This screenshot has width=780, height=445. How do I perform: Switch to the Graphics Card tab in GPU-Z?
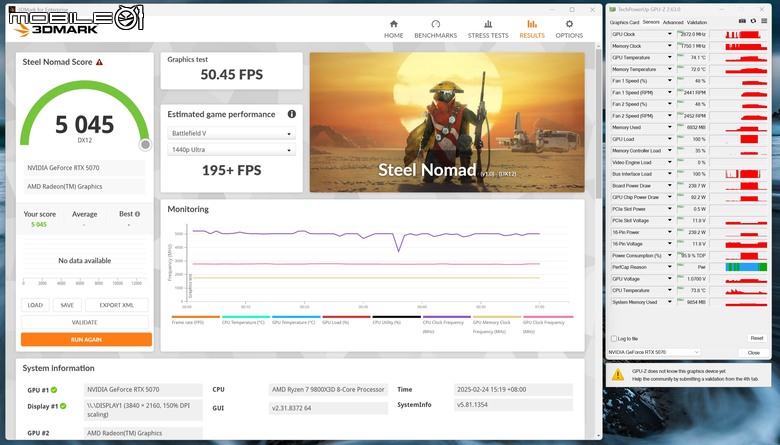coord(624,22)
